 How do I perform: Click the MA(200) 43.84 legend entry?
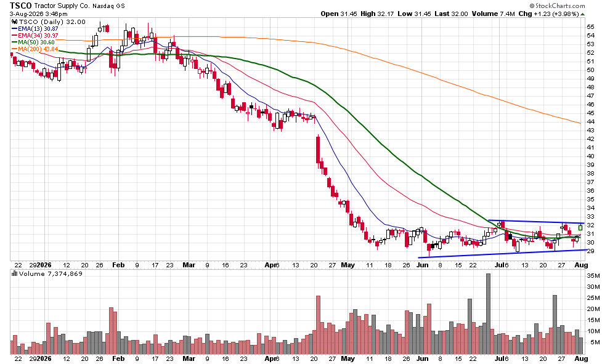[38, 49]
